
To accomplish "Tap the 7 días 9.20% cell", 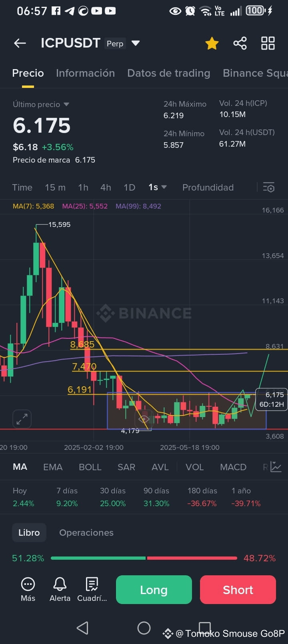I will 67,497.
